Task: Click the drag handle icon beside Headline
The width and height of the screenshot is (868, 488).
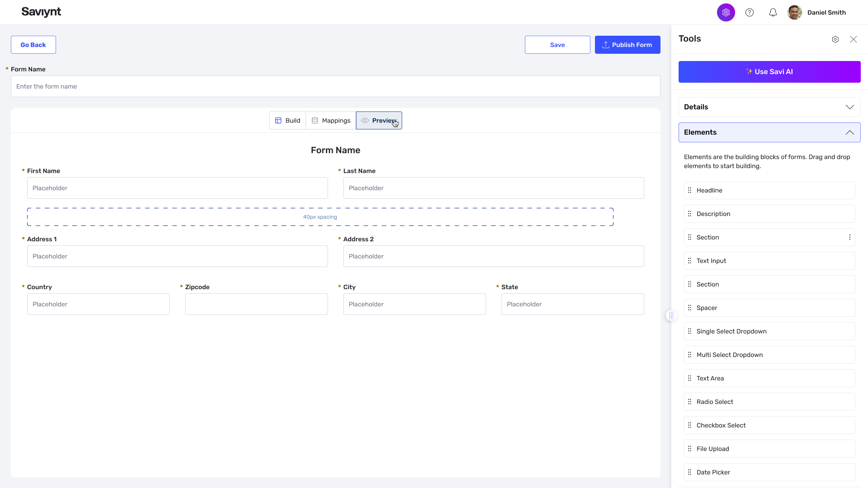Action: (x=689, y=190)
